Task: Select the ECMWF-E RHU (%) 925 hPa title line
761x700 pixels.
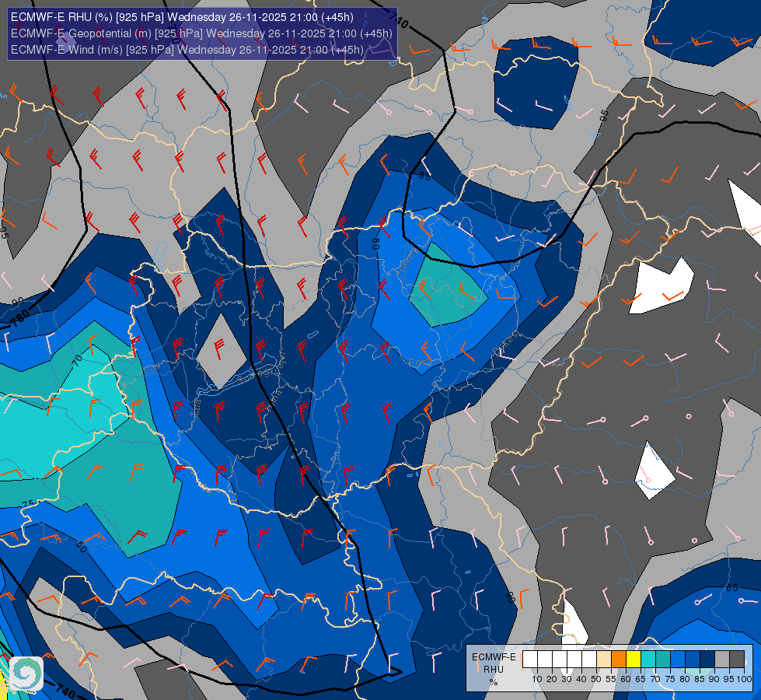Action: click(x=182, y=17)
